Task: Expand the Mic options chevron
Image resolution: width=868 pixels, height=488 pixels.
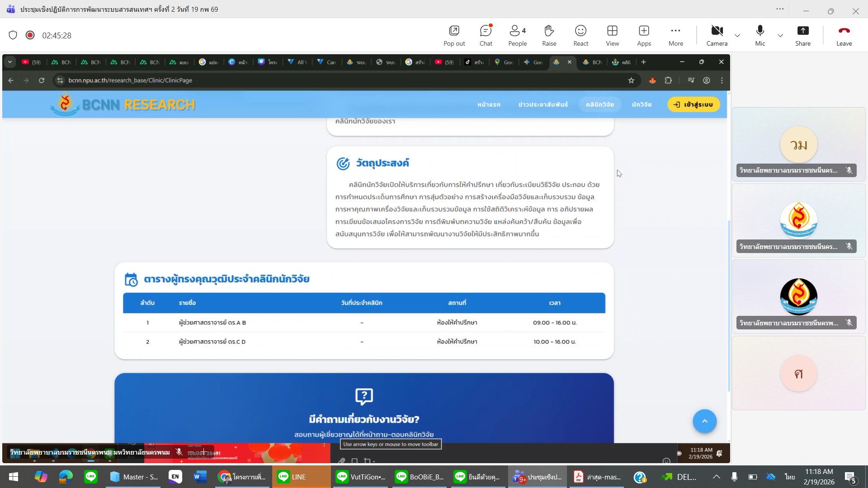Action: (x=780, y=36)
